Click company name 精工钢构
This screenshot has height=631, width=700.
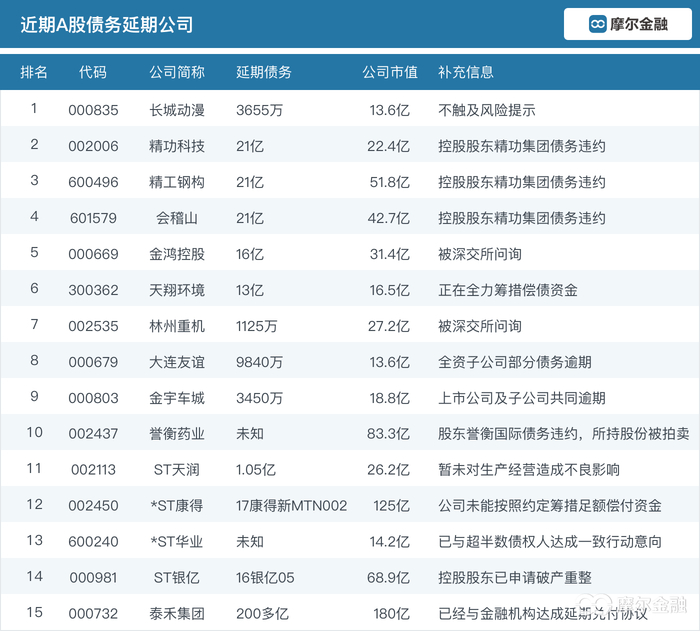click(x=177, y=182)
